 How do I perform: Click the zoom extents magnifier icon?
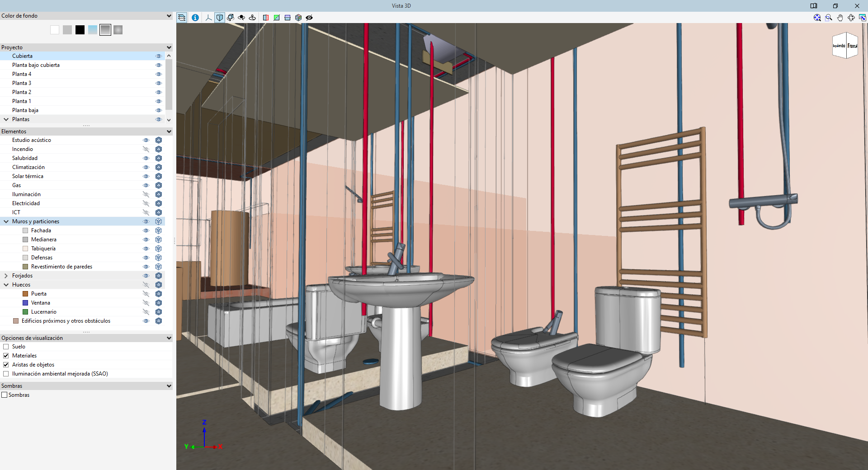pyautogui.click(x=817, y=18)
